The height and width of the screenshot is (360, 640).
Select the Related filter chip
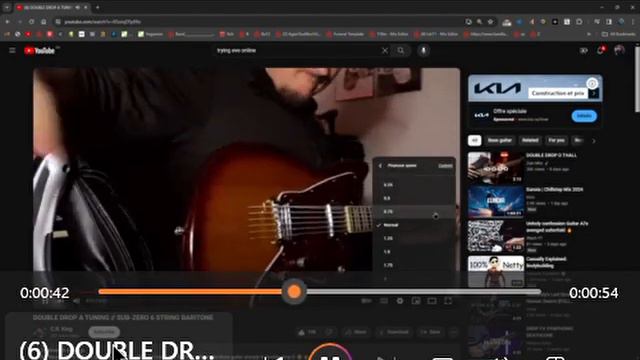(530, 140)
